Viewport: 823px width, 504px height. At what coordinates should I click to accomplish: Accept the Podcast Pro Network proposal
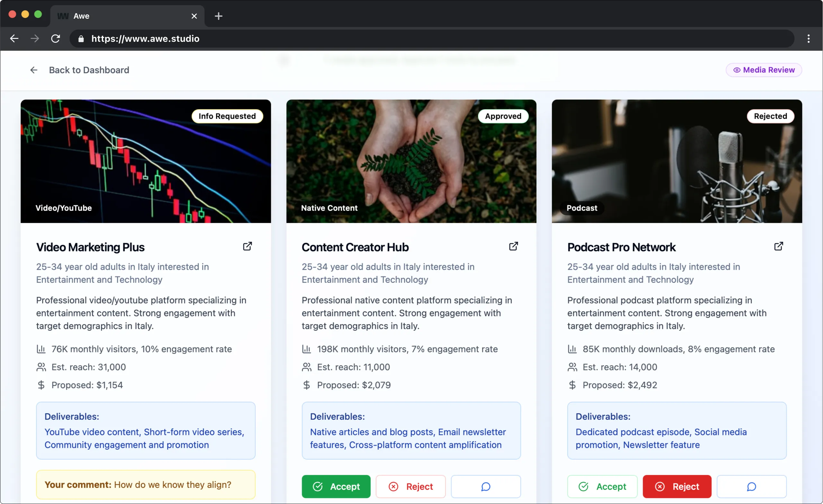tap(602, 486)
